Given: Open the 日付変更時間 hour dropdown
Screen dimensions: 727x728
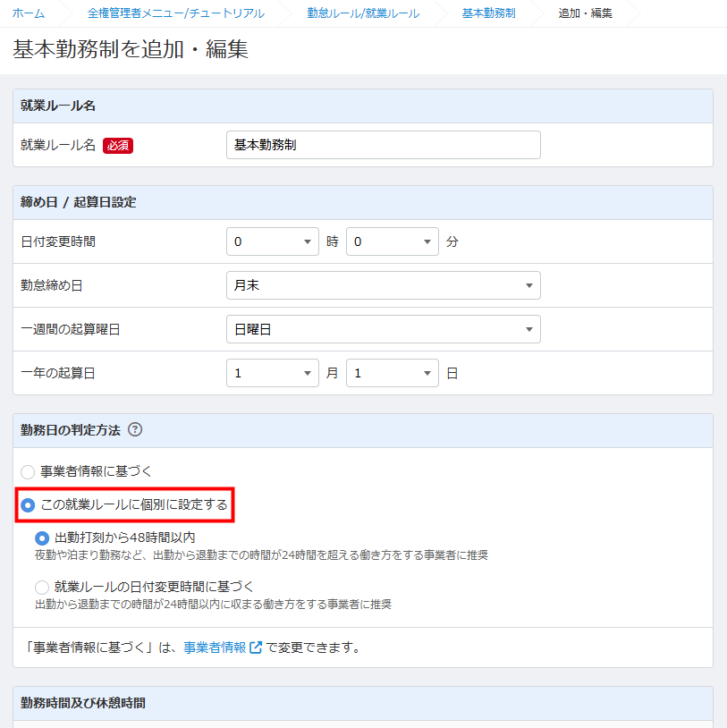Looking at the screenshot, I should (272, 241).
